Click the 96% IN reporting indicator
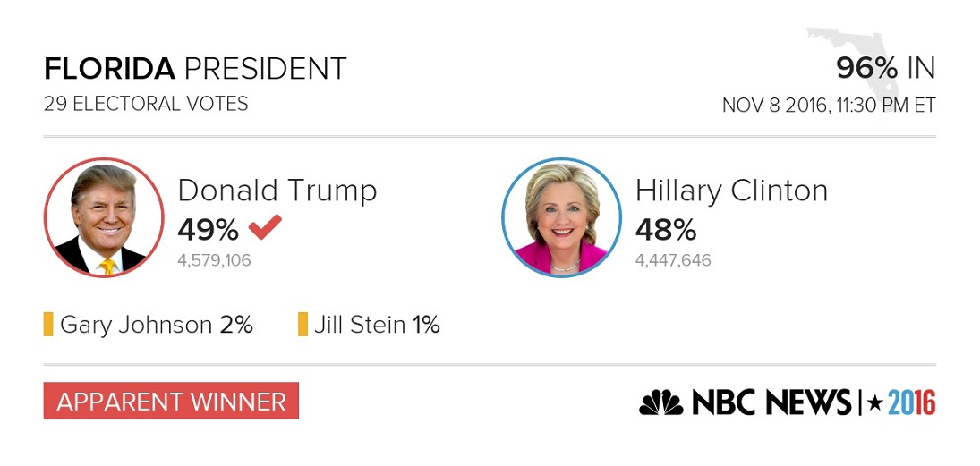 coord(886,68)
